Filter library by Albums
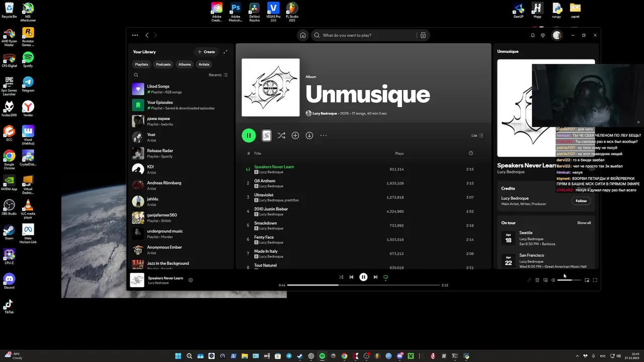 pyautogui.click(x=185, y=64)
